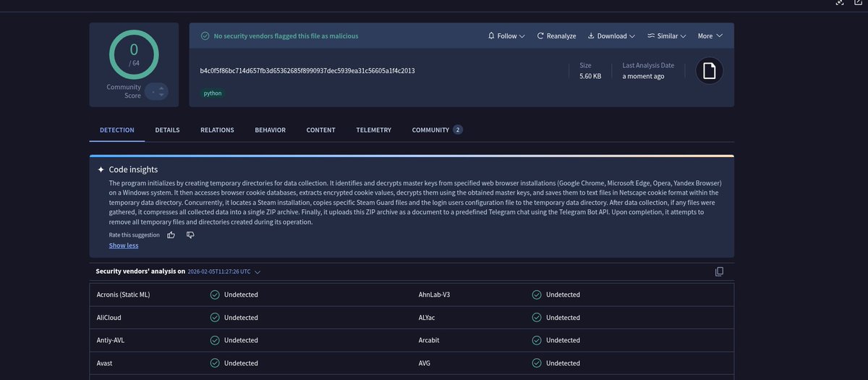Click the Arcabit vendor name

(429, 340)
